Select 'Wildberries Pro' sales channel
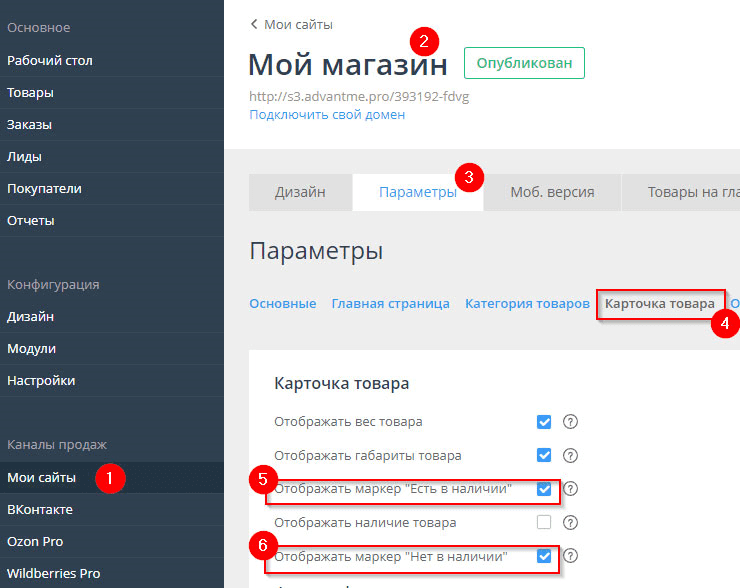 click(x=54, y=574)
